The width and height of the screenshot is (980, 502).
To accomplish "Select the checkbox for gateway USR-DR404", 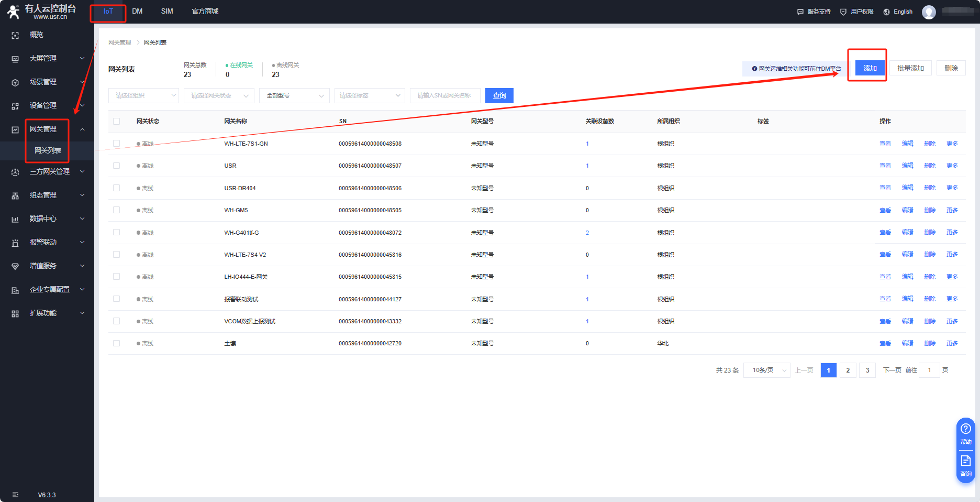I will click(x=117, y=188).
